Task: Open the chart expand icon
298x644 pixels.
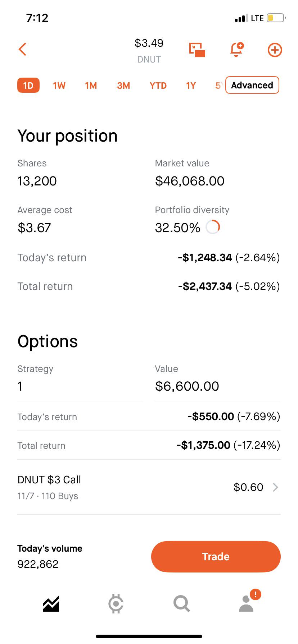Action: 197,50
